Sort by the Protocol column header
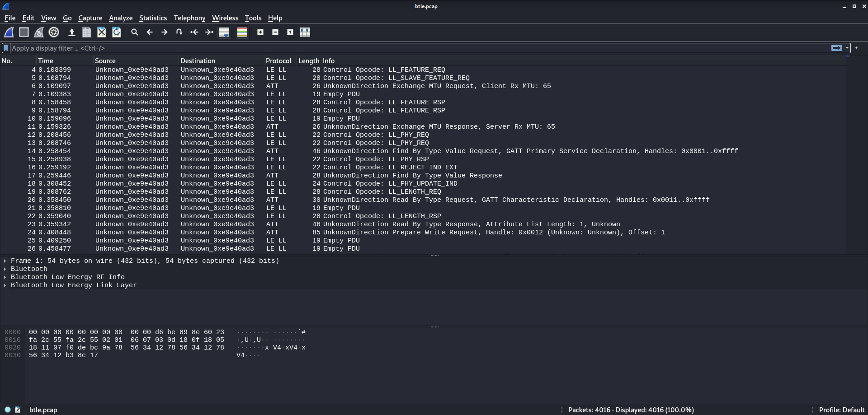This screenshot has width=868, height=415. (x=280, y=61)
